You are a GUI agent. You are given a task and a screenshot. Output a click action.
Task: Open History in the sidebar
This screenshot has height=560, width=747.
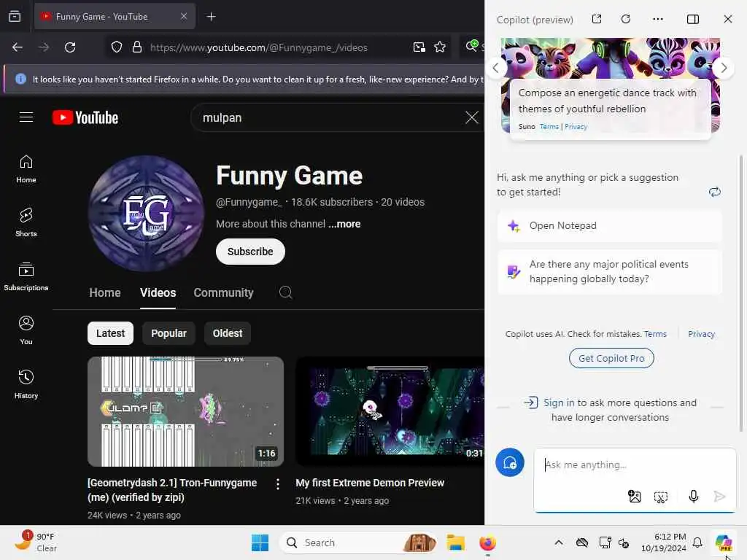pos(26,384)
